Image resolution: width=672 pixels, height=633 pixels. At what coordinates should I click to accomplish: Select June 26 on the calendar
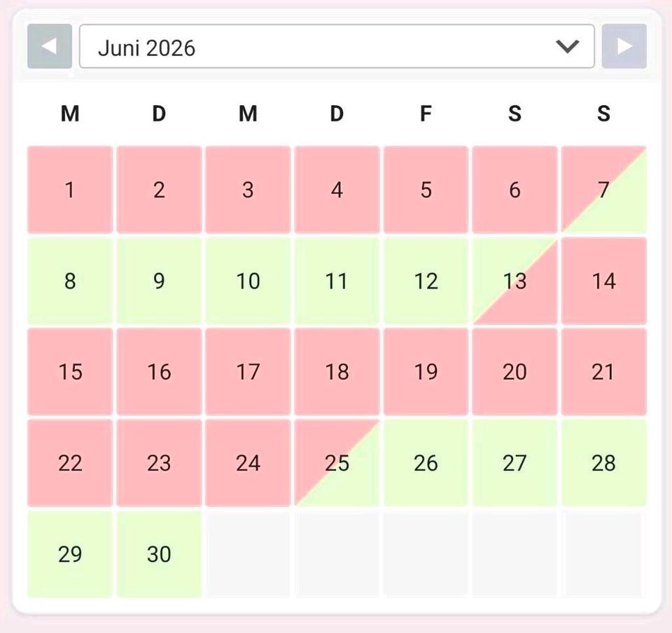(x=426, y=463)
